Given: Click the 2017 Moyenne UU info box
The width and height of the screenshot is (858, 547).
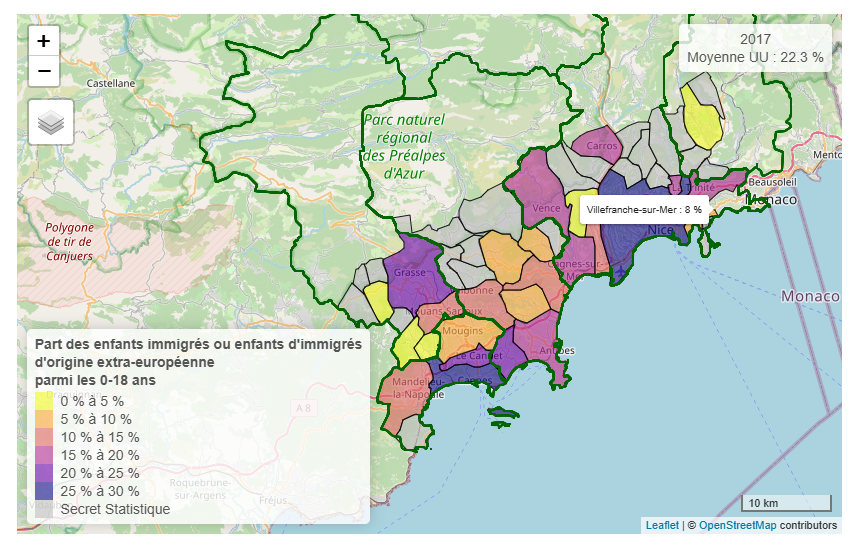Looking at the screenshot, I should (755, 48).
